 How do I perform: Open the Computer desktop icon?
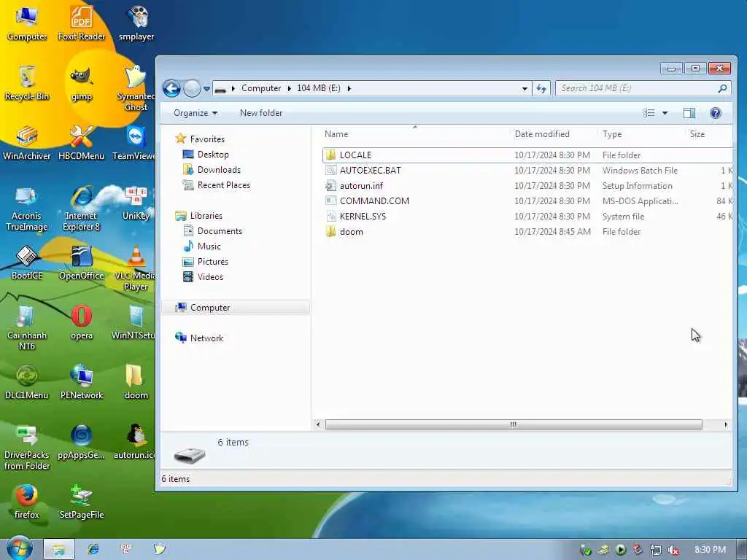pyautogui.click(x=27, y=23)
